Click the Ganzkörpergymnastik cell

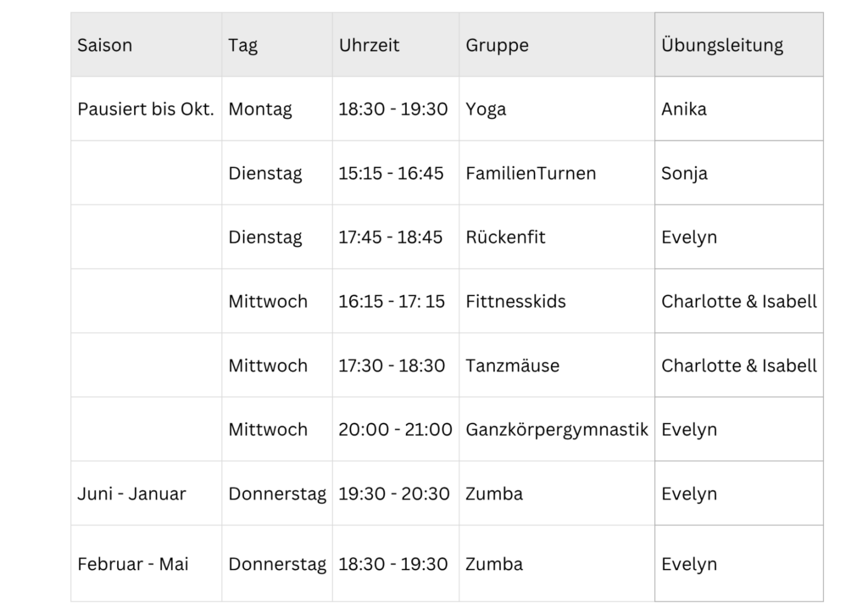pyautogui.click(x=556, y=429)
